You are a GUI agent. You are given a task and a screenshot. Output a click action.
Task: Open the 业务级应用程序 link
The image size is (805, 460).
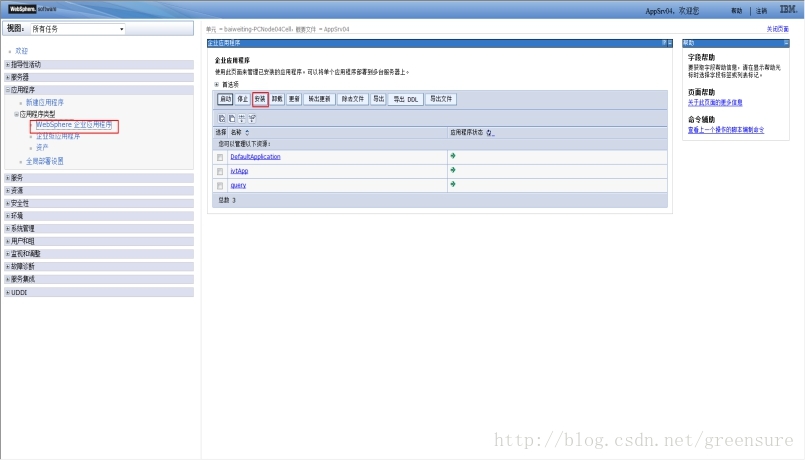tap(58, 137)
